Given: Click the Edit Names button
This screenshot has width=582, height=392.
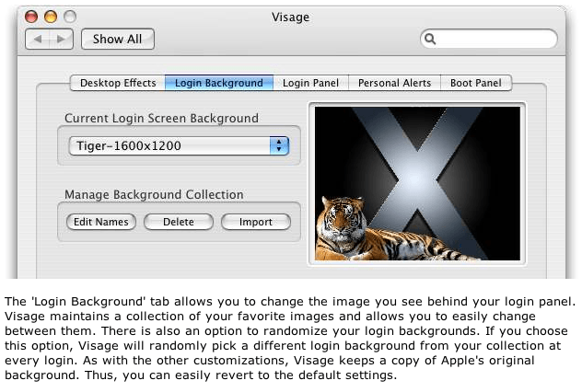Looking at the screenshot, I should tap(101, 222).
